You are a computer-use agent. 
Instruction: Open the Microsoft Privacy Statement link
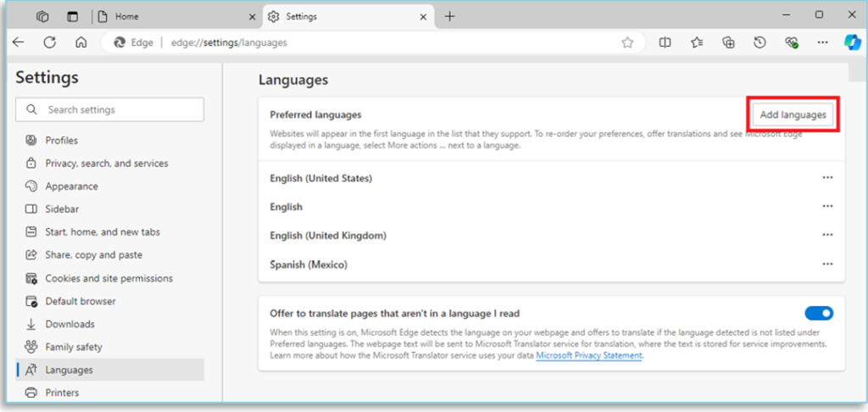point(589,356)
